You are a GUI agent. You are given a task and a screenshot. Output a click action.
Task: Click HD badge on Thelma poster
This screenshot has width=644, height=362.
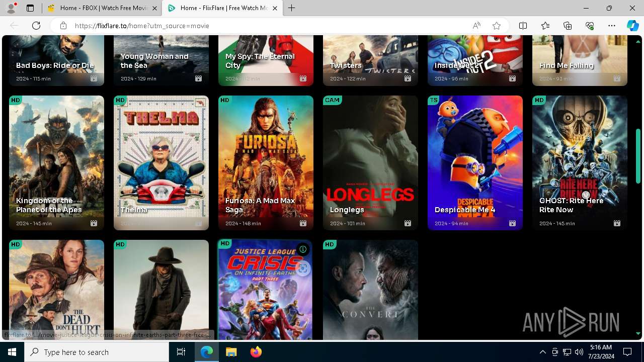pos(120,100)
